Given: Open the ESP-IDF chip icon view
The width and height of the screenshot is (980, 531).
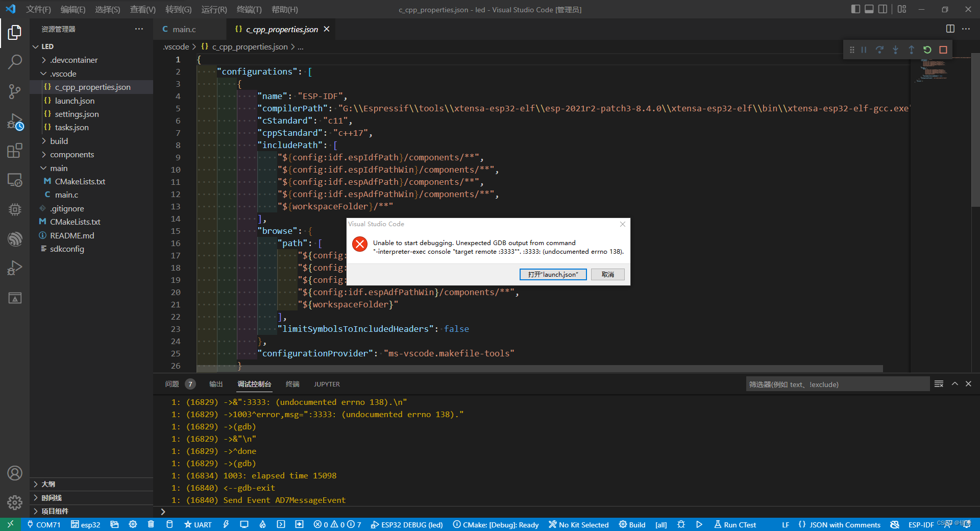Looking at the screenshot, I should [15, 209].
